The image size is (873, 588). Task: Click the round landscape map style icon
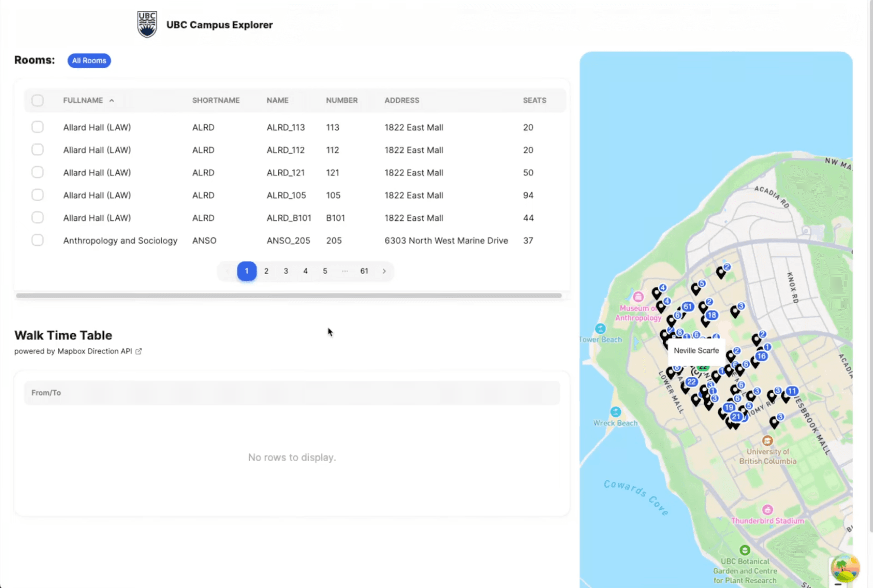845,568
